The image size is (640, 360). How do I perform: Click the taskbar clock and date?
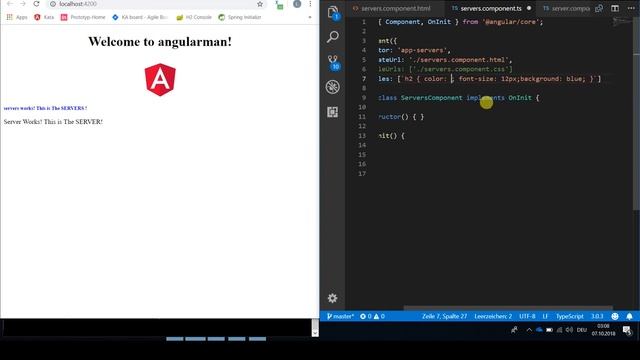603,330
